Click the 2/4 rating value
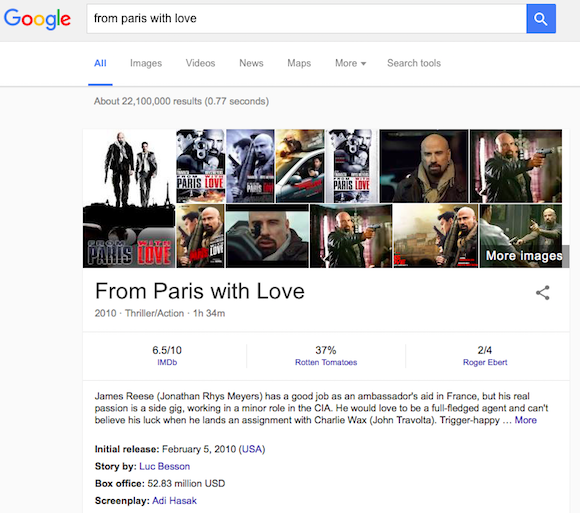The image size is (580, 513). pyautogui.click(x=485, y=350)
